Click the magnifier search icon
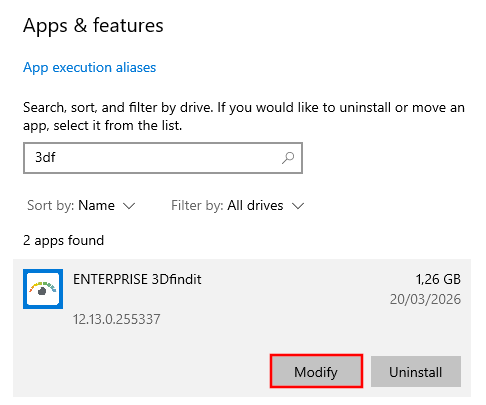 pyautogui.click(x=288, y=158)
